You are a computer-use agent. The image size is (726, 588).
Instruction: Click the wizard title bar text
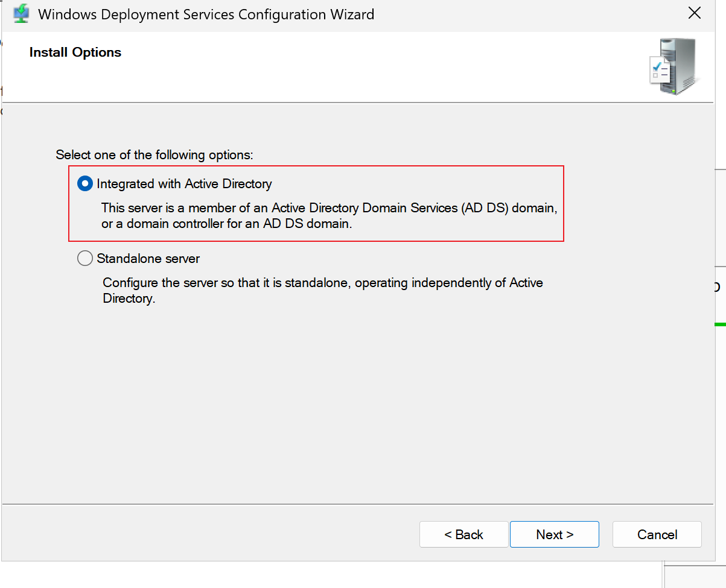(206, 14)
